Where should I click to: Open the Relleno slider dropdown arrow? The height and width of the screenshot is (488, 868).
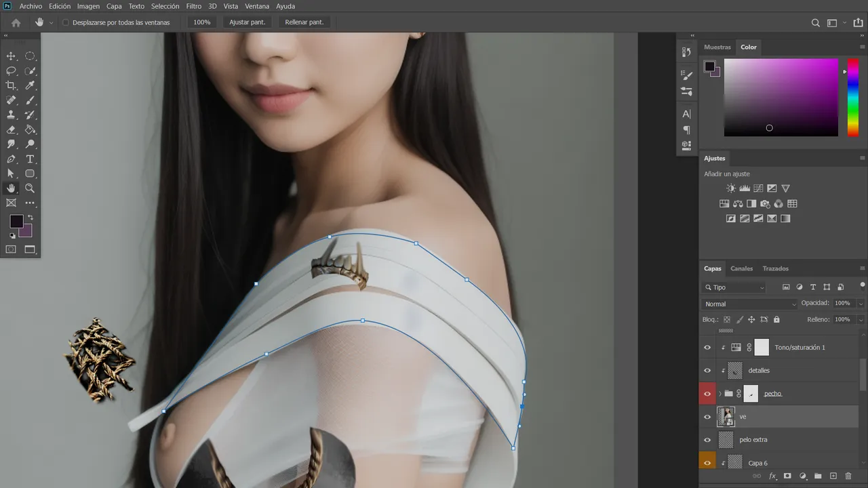tap(861, 319)
